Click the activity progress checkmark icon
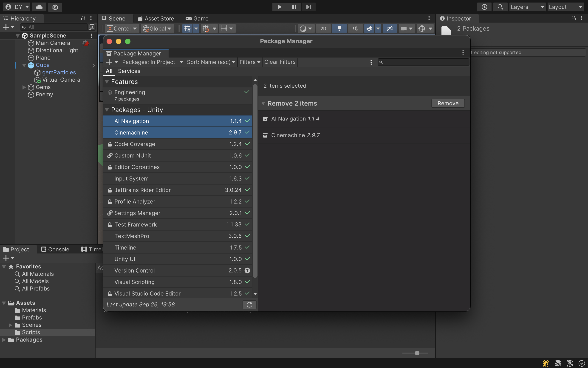This screenshot has height=368, width=588. click(582, 363)
